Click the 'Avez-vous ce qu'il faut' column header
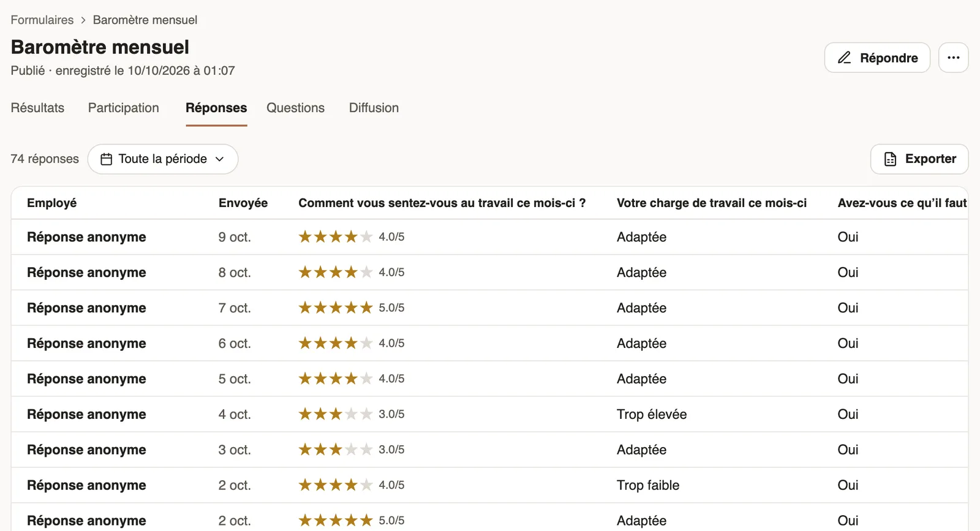The image size is (980, 531). (x=902, y=203)
